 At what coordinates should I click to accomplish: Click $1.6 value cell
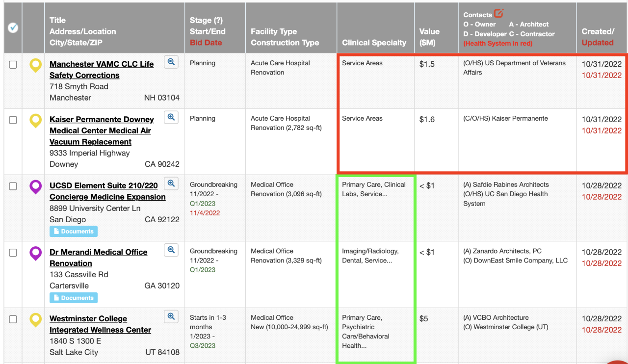click(427, 120)
